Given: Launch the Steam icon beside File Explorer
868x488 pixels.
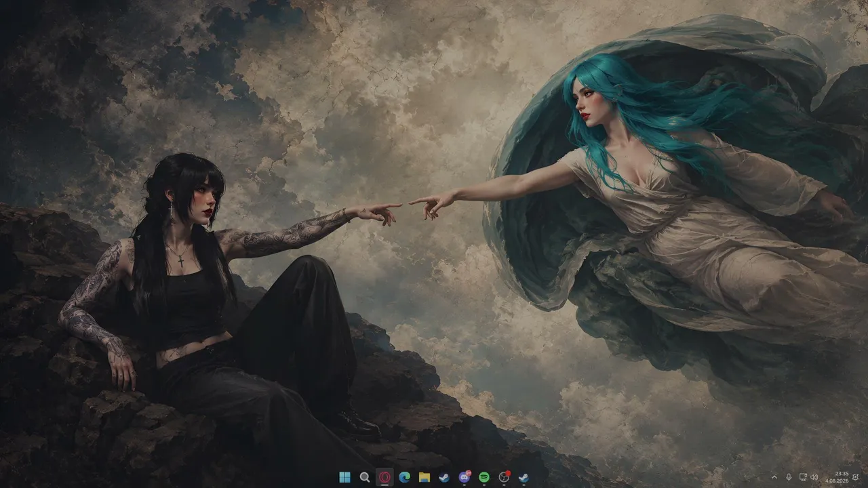Looking at the screenshot, I should pyautogui.click(x=444, y=477).
